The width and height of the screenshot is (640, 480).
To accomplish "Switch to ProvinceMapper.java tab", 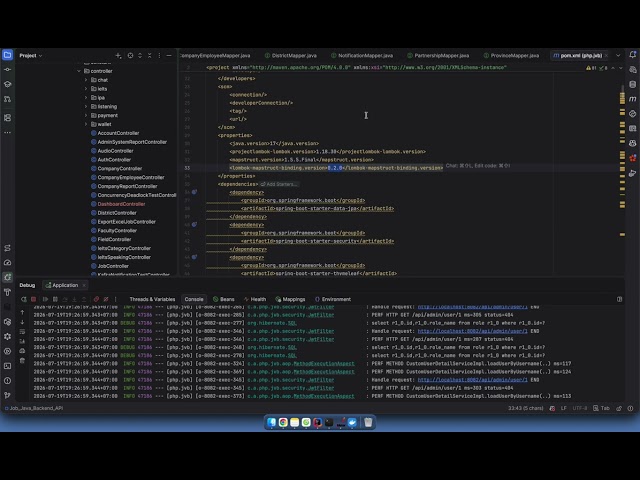I will [x=511, y=56].
